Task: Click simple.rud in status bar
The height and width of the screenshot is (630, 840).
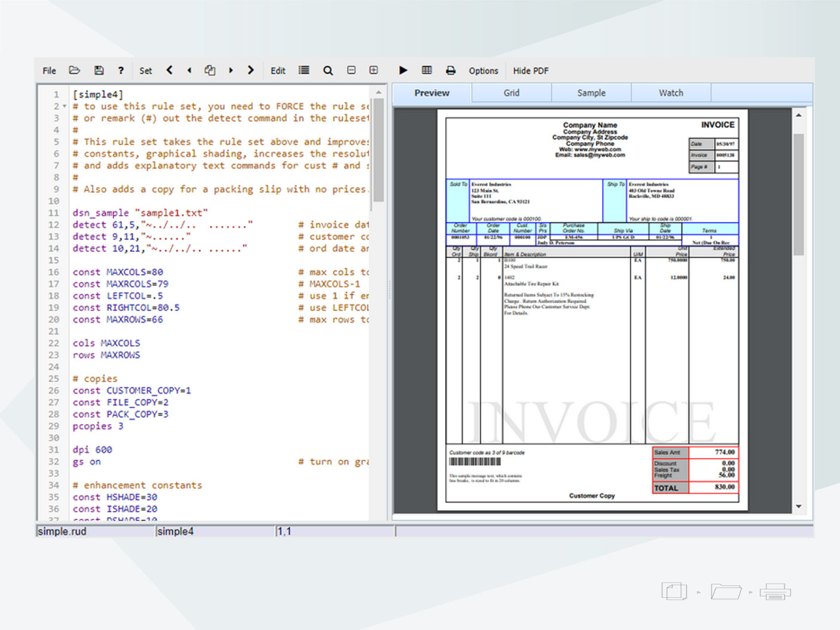Action: tap(62, 531)
